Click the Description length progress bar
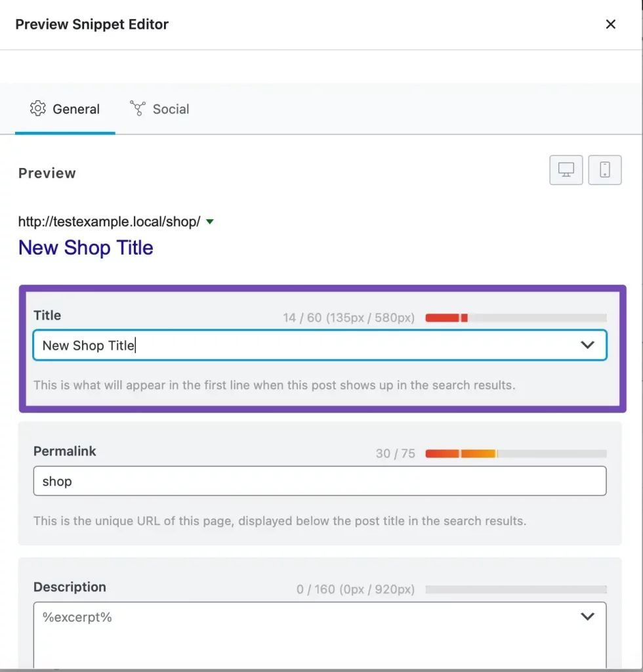The height and width of the screenshot is (672, 643). point(516,589)
